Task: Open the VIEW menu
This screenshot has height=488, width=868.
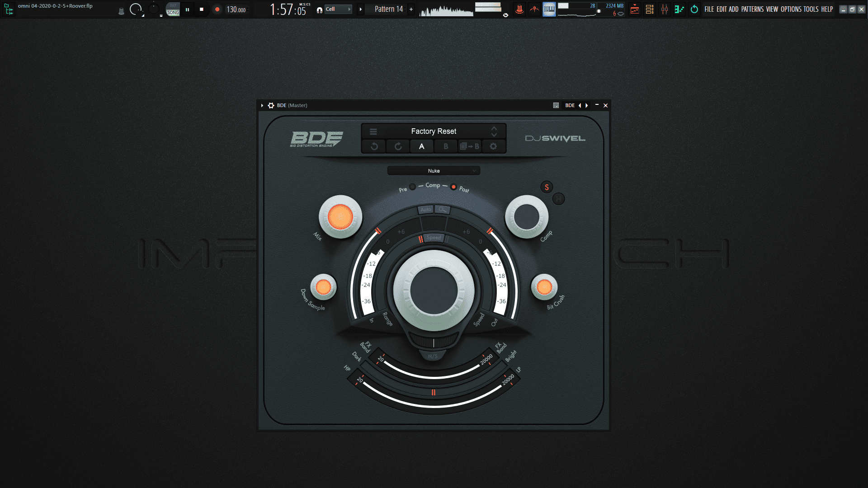Action: [772, 9]
